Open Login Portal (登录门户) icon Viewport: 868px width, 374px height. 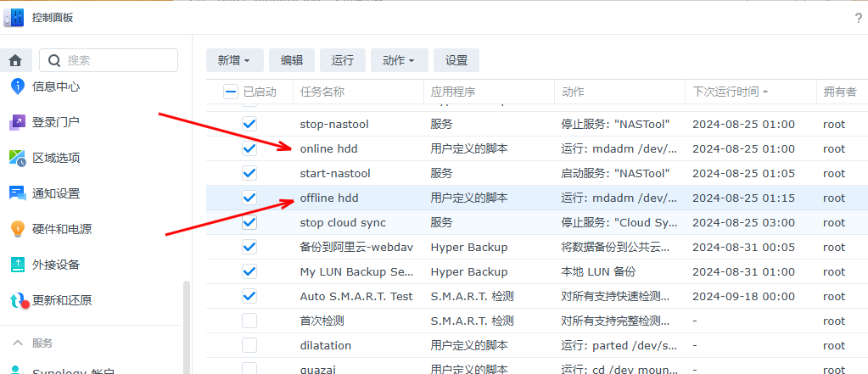click(x=18, y=122)
